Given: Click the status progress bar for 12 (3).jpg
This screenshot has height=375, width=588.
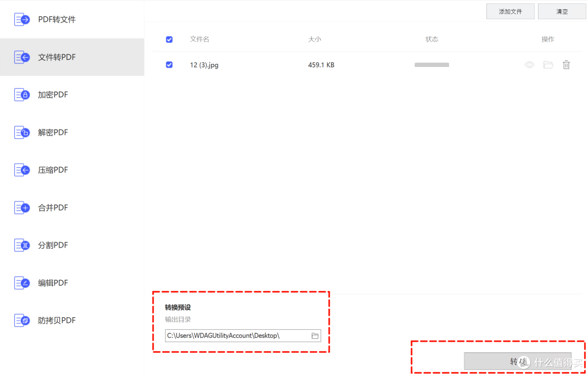Looking at the screenshot, I should click(x=432, y=65).
